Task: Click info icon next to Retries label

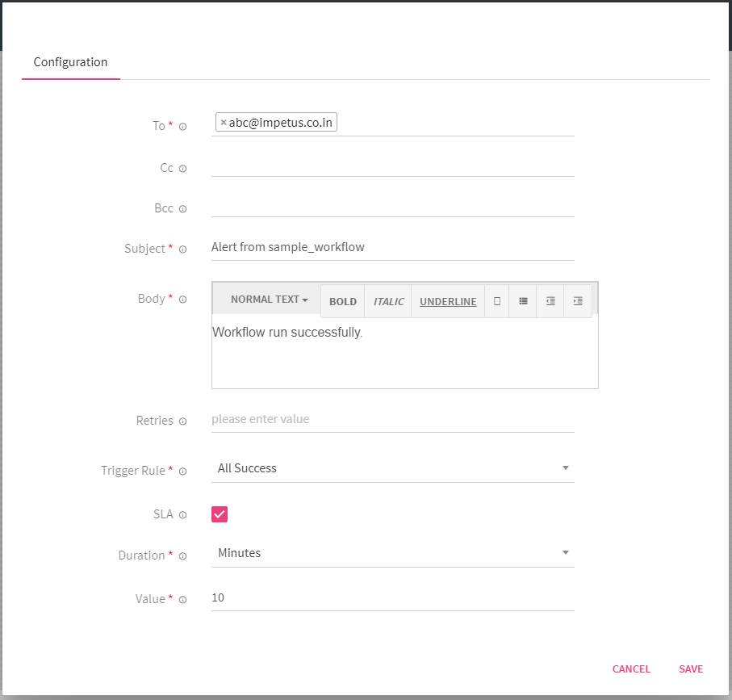Action: pyautogui.click(x=182, y=421)
